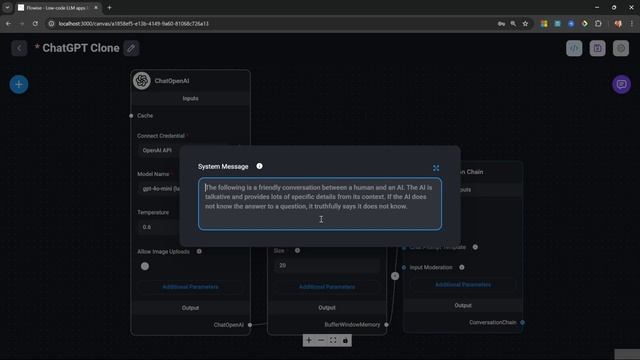Screen dimensions: 640x360
Task: Click the ChatOpenAI node logo
Action: [142, 80]
